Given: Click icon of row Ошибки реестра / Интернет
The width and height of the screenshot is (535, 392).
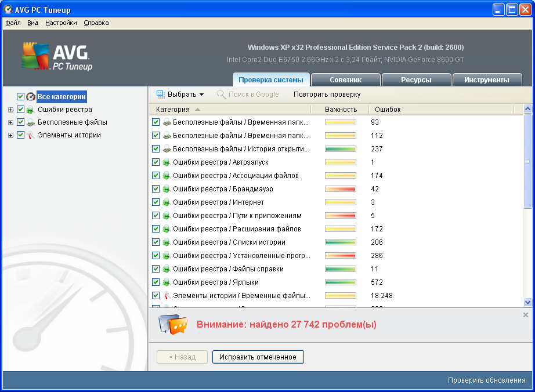Looking at the screenshot, I should coord(167,202).
